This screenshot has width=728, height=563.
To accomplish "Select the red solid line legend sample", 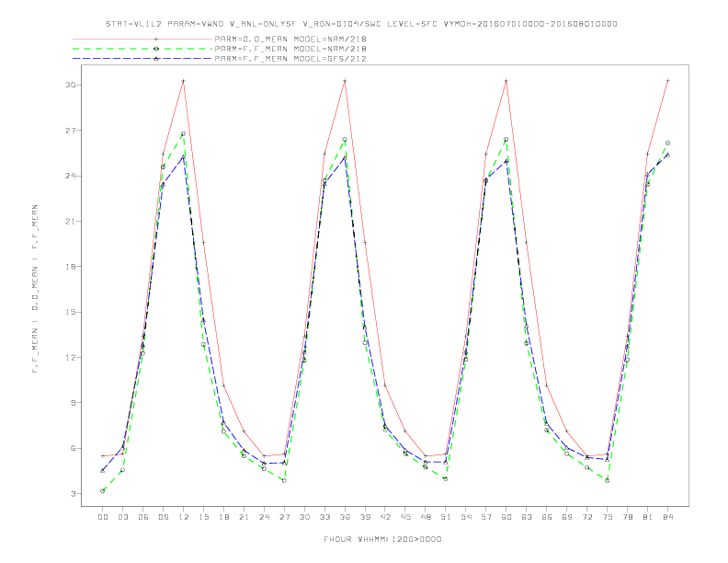I will [142, 39].
